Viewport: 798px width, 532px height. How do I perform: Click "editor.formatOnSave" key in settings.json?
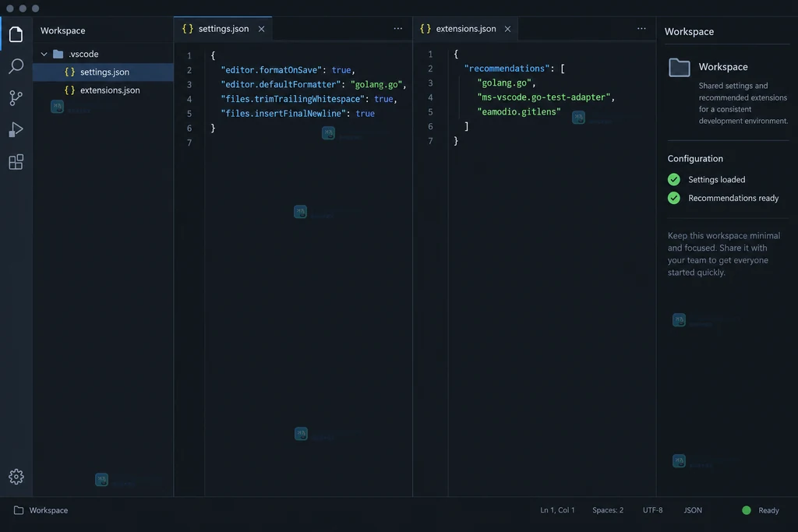272,70
